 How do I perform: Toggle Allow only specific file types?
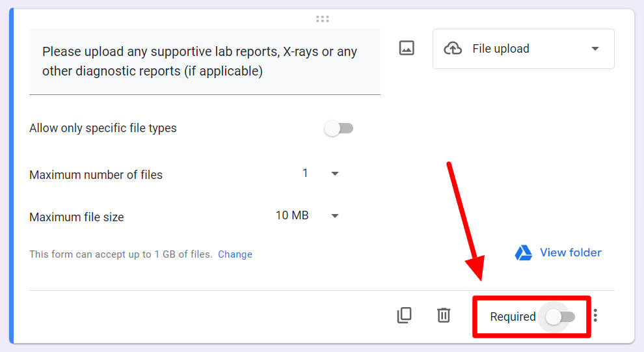coord(339,128)
